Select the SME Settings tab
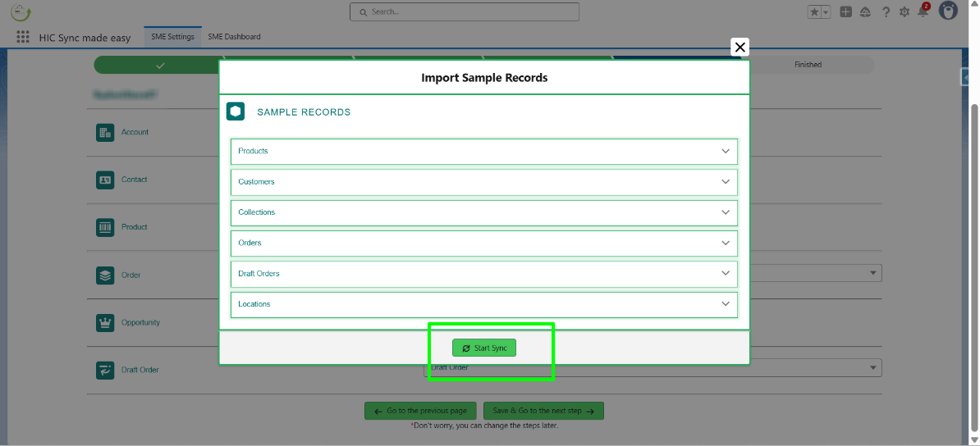Viewport: 980px width, 446px height. click(172, 37)
